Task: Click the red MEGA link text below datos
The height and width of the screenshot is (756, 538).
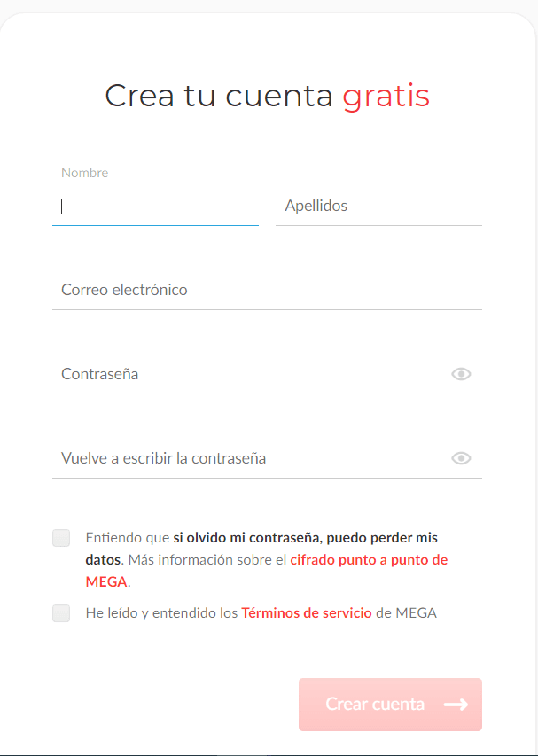Action: [x=106, y=582]
